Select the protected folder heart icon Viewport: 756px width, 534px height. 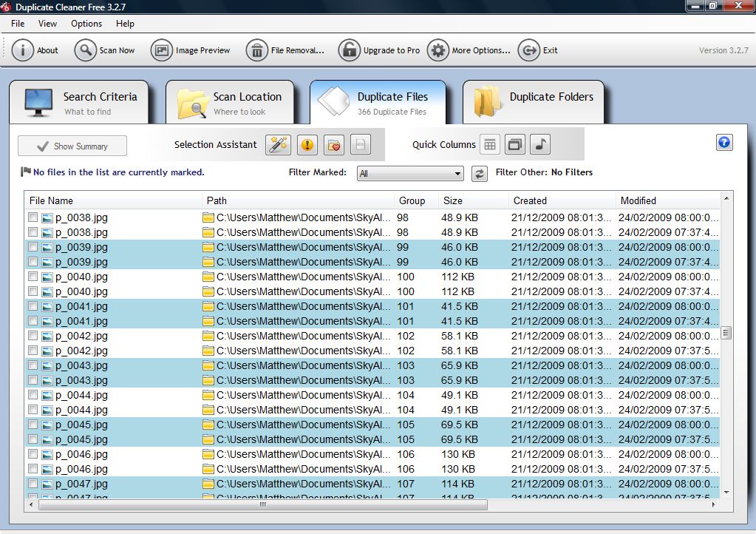[x=334, y=145]
